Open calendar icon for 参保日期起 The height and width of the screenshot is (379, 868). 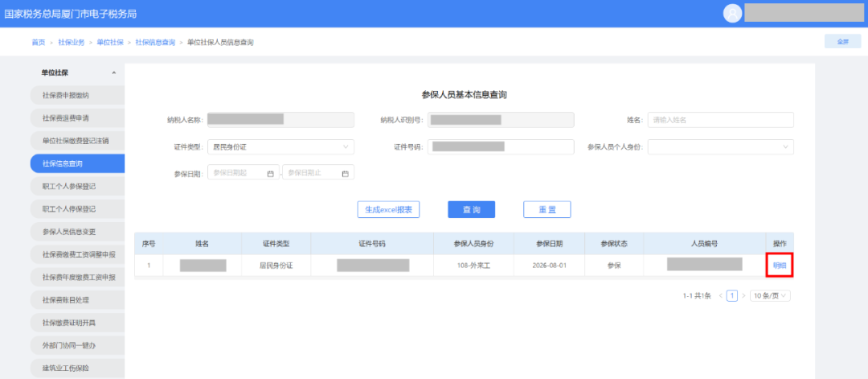coord(271,174)
